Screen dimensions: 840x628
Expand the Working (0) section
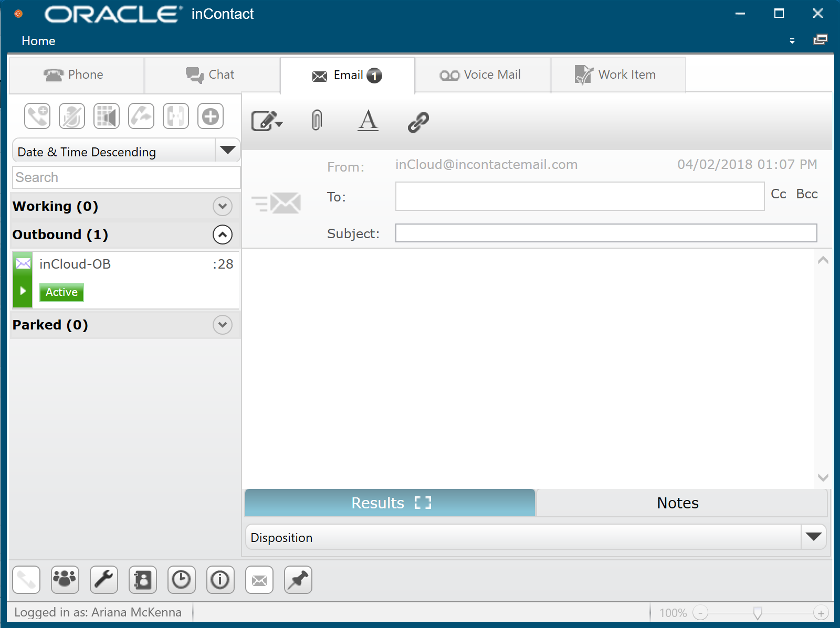pos(223,206)
